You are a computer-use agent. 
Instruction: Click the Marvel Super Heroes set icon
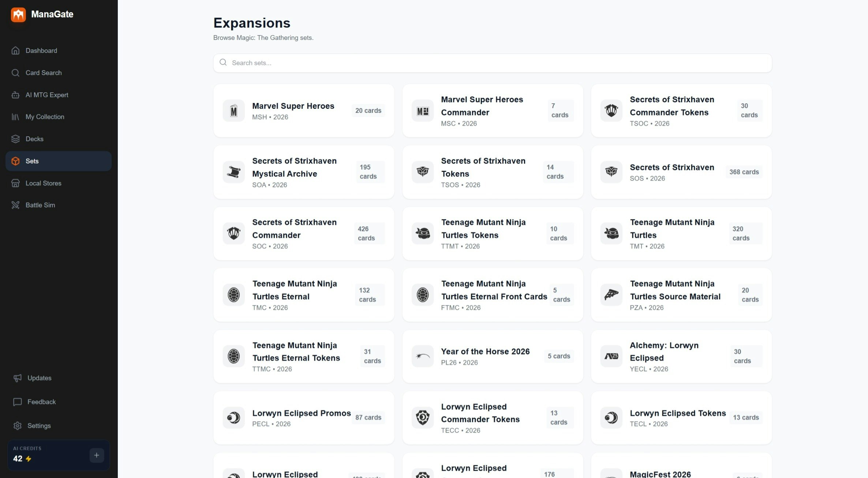point(233,111)
